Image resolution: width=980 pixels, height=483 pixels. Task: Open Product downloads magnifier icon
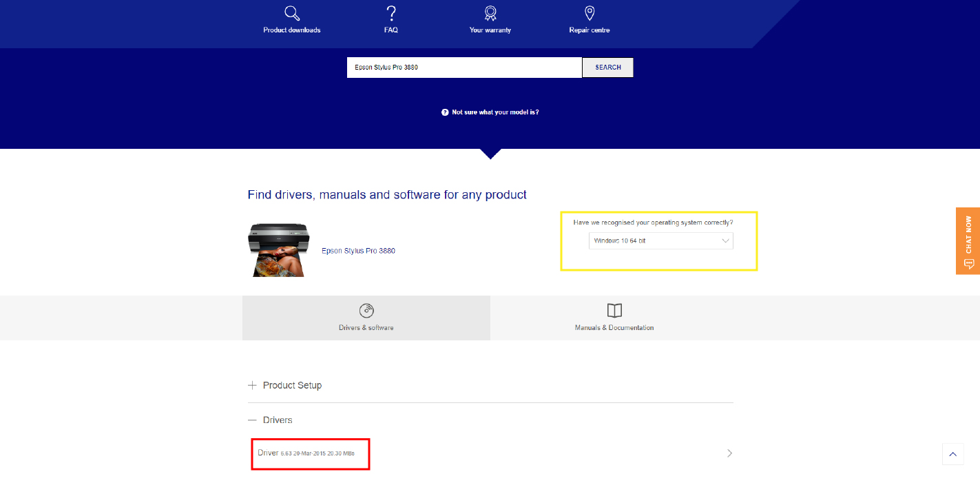292,13
